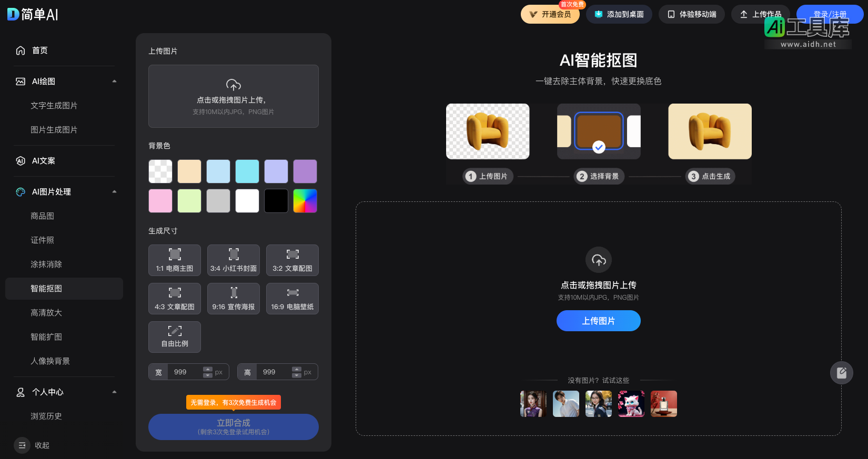Pick the white cat sample thumbnail
The image size is (868, 459).
[631, 404]
